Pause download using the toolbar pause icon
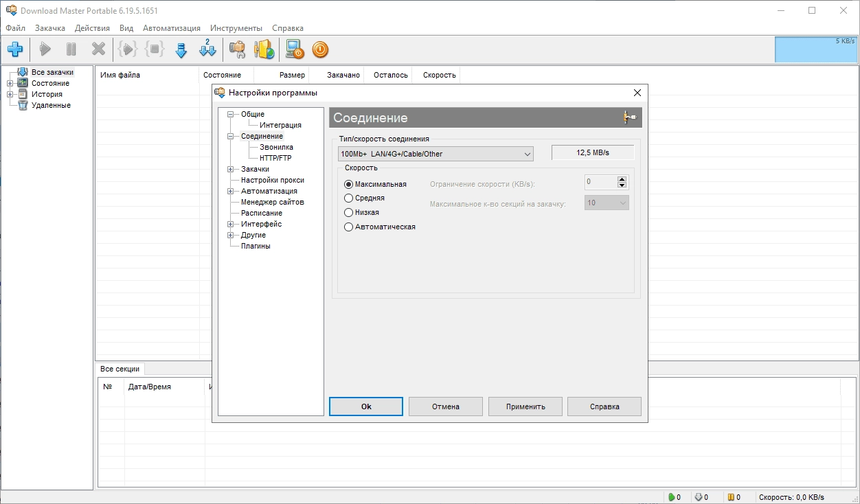Viewport: 860px width, 504px height. [71, 49]
